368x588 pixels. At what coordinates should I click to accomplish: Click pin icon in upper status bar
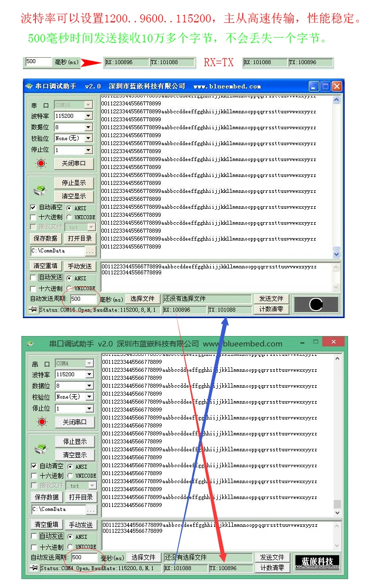tap(33, 309)
